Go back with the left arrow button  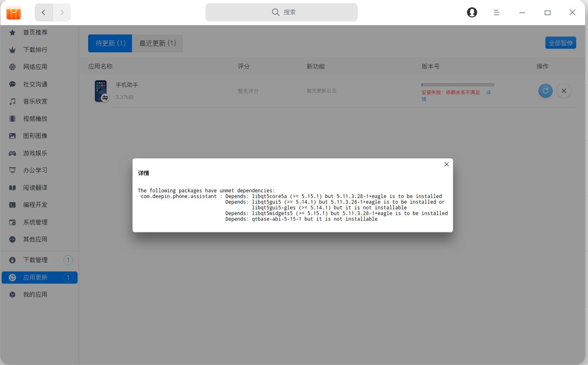coord(44,13)
